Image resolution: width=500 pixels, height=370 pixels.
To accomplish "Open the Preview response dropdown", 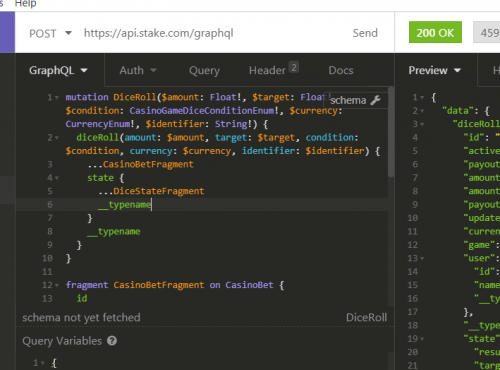I will point(434,70).
